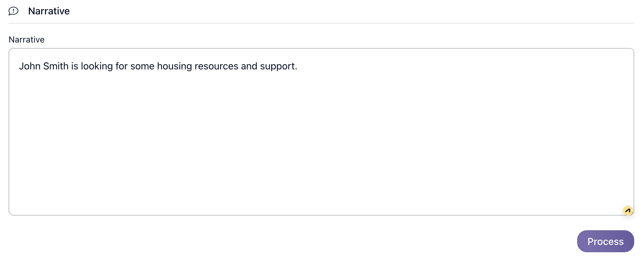Image resolution: width=644 pixels, height=266 pixels.
Task: Click the word "looking" in the narrative text
Action: coord(97,66)
